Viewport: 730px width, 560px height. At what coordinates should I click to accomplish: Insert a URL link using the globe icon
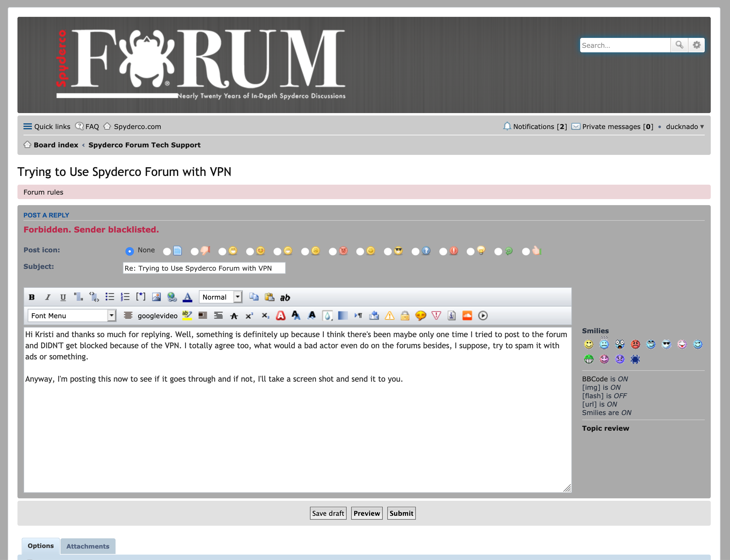tap(172, 297)
